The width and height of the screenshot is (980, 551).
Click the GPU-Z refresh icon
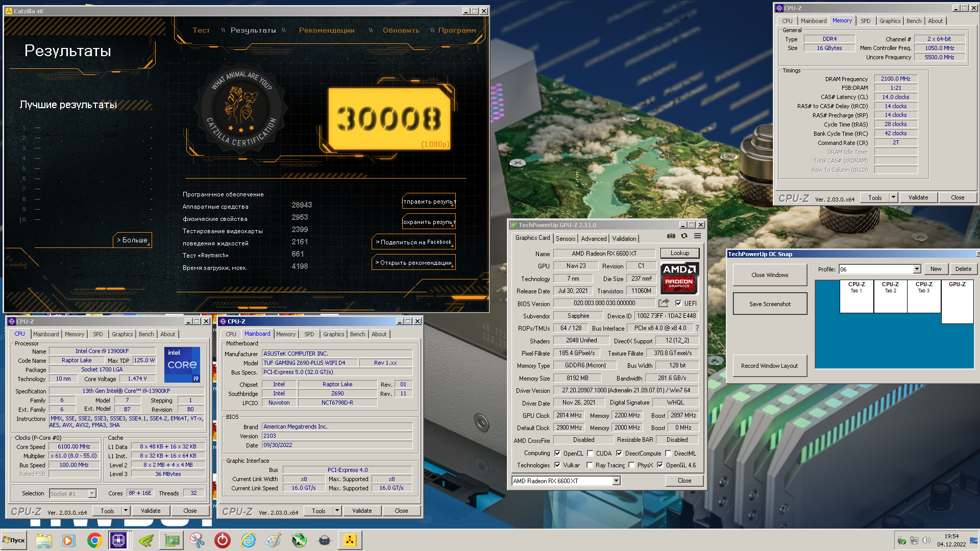(x=684, y=236)
